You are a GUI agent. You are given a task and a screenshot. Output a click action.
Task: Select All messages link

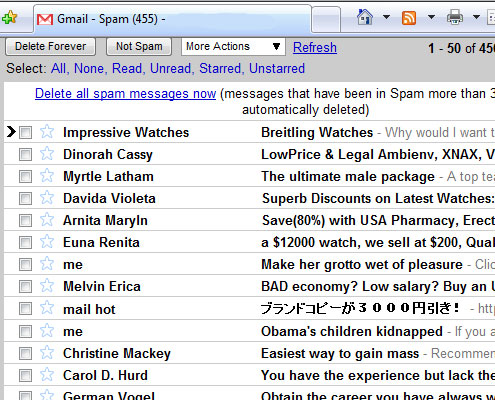coord(59,68)
